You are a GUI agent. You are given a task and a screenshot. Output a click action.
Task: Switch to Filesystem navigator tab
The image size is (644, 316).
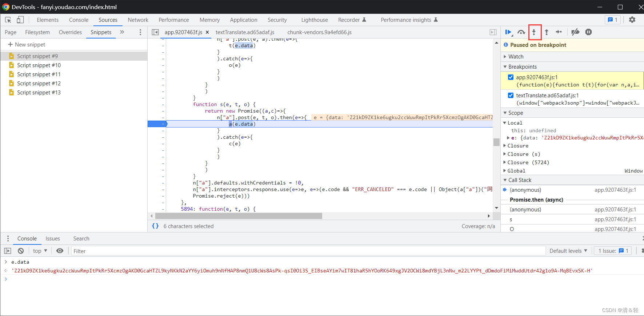point(37,32)
